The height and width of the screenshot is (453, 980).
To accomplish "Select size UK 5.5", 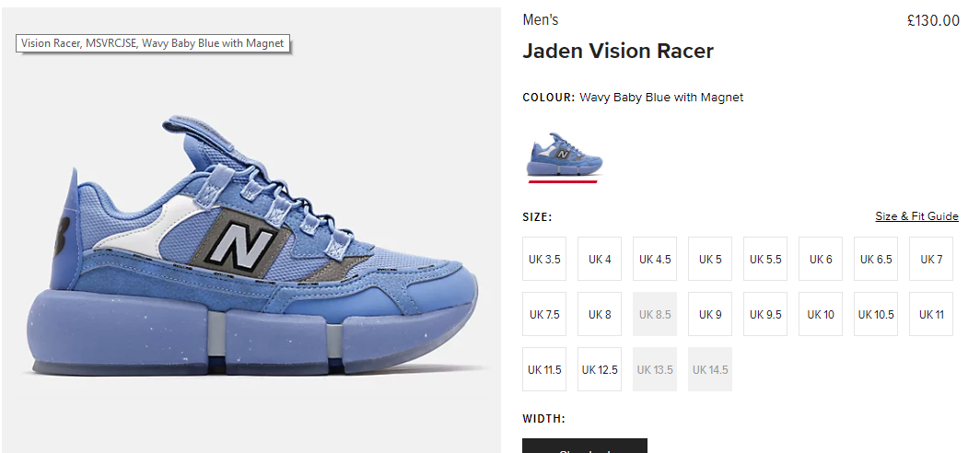I will tap(765, 259).
